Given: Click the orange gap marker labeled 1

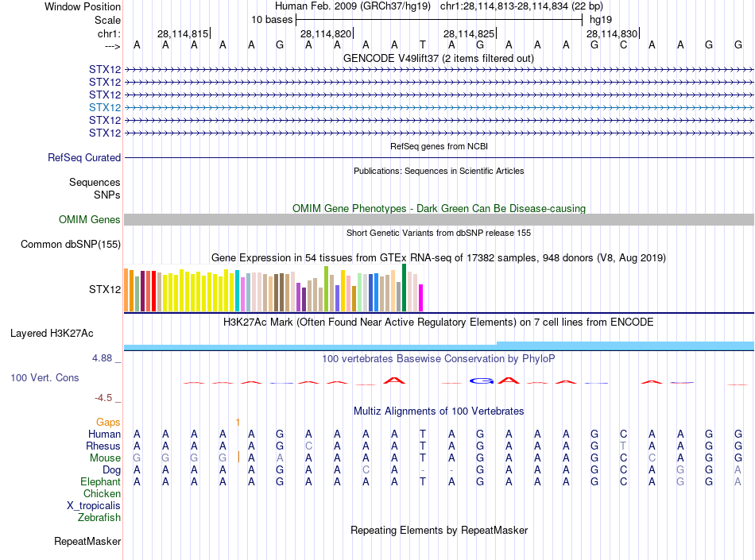Looking at the screenshot, I should click(238, 422).
